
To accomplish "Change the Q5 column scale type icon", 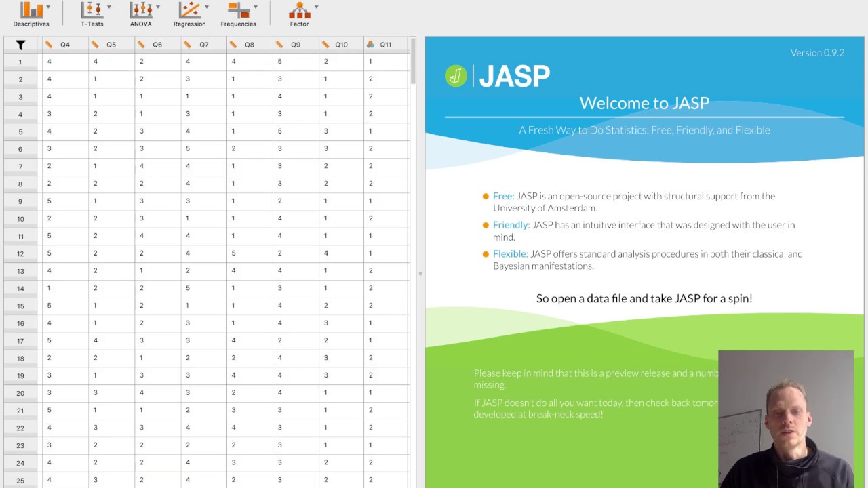I will (x=95, y=45).
